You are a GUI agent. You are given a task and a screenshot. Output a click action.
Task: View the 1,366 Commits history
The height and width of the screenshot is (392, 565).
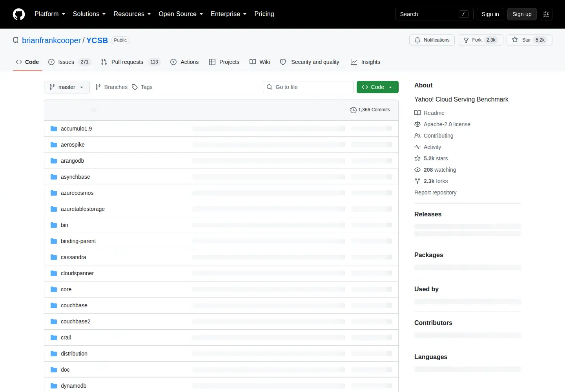pos(370,110)
